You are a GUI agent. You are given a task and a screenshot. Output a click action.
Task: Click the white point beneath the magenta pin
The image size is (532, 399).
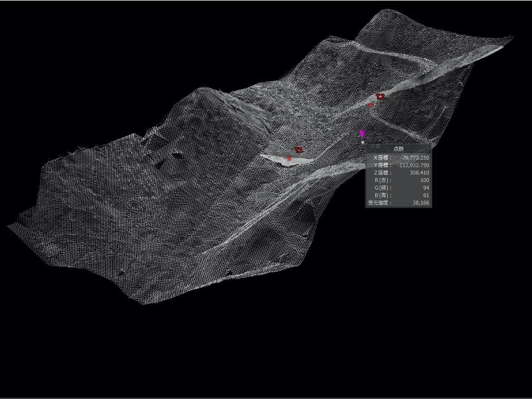click(363, 142)
